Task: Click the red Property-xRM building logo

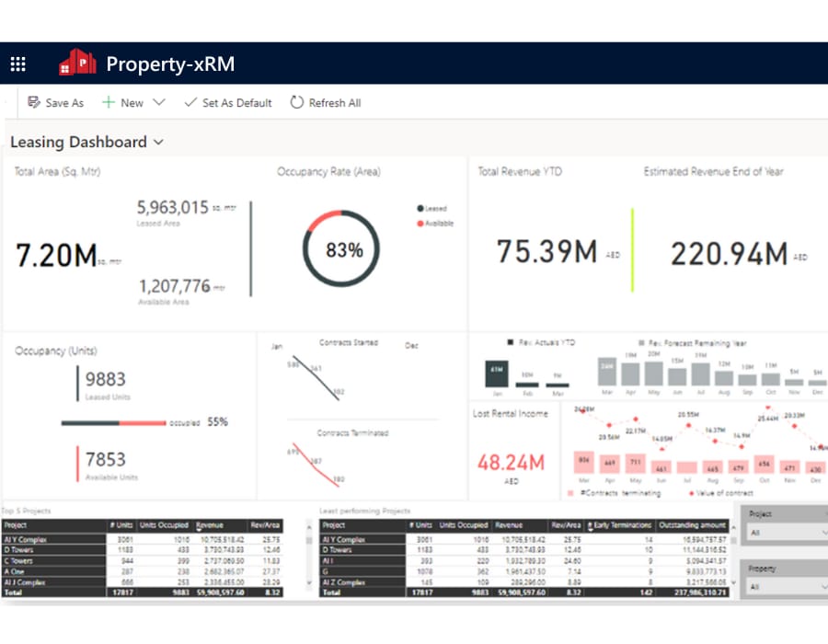Action: [78, 63]
